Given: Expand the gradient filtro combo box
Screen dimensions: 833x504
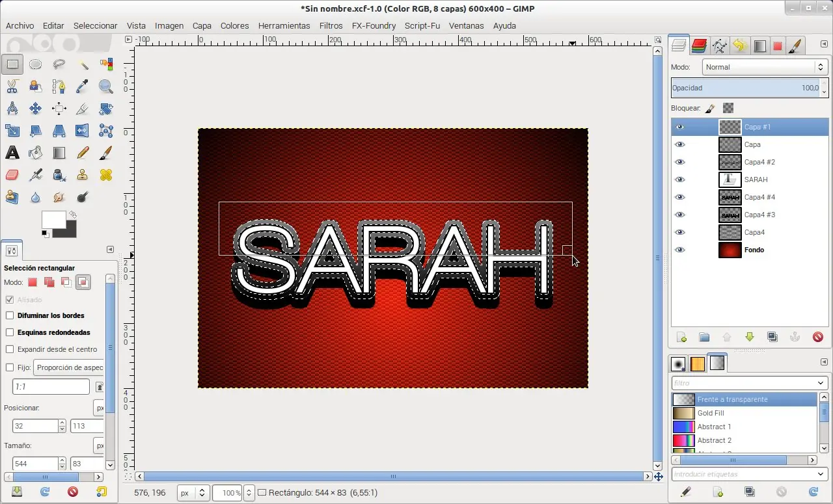Looking at the screenshot, I should [750, 383].
